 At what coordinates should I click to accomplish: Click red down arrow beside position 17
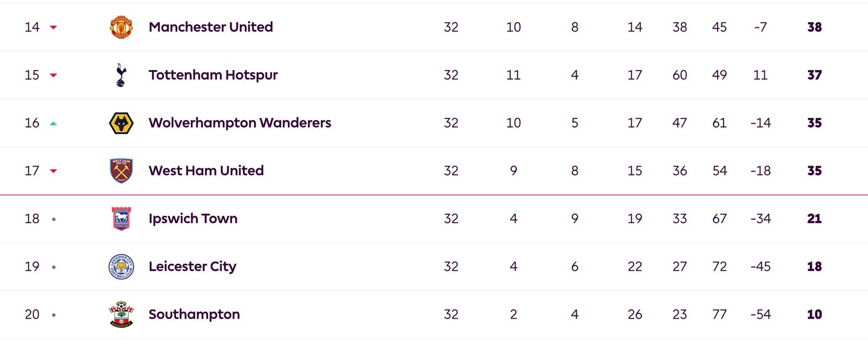pyautogui.click(x=53, y=171)
